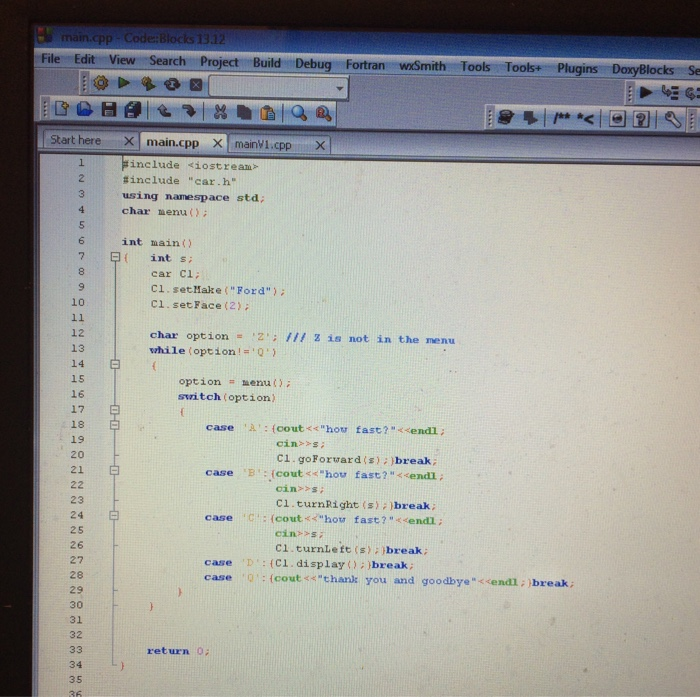Click the comment 'Z is not in the menu'

[384, 339]
